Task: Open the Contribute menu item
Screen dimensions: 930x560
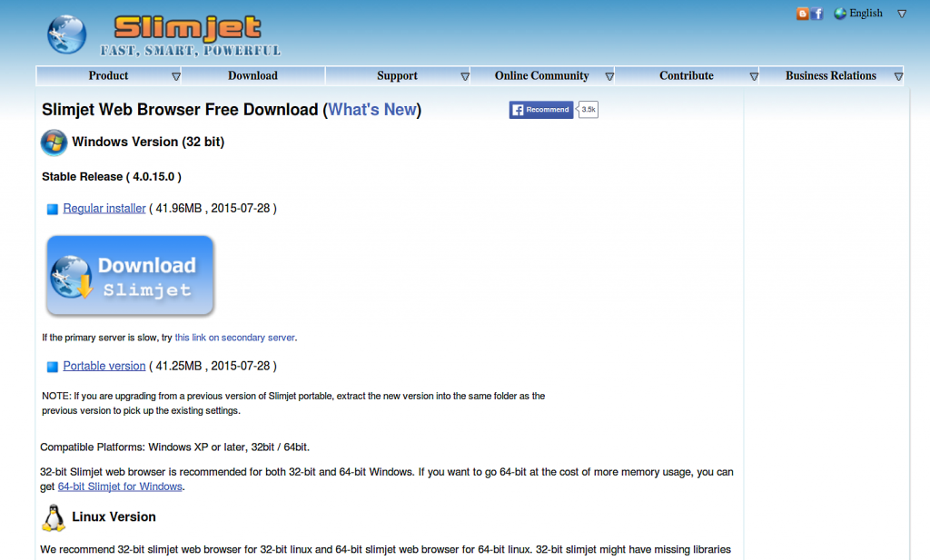Action: (x=687, y=76)
